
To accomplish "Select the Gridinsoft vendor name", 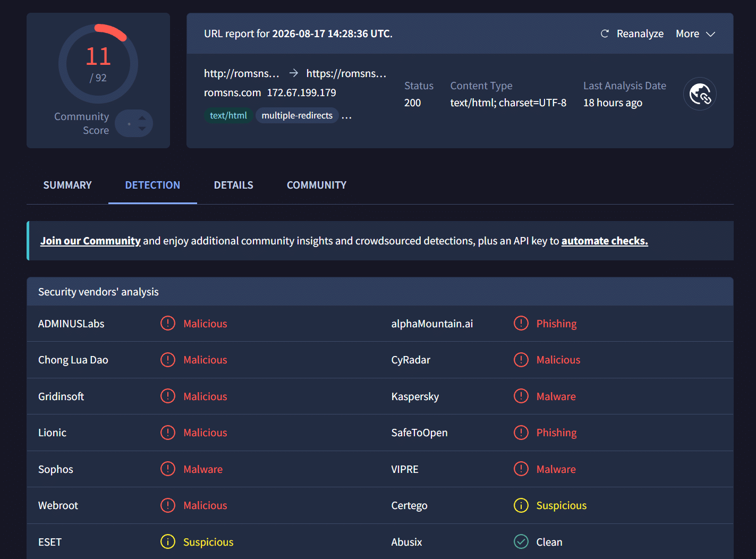I will (61, 396).
